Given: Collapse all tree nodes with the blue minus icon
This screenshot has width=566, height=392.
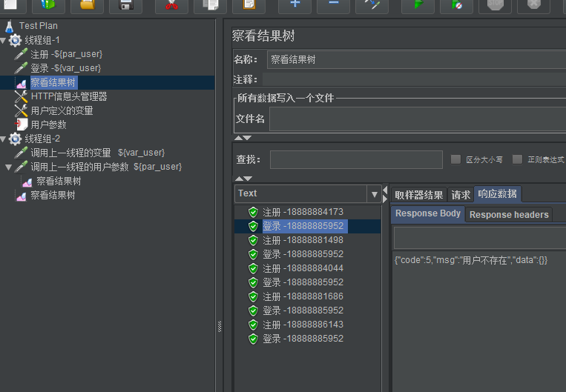Looking at the screenshot, I should pyautogui.click(x=334, y=4).
